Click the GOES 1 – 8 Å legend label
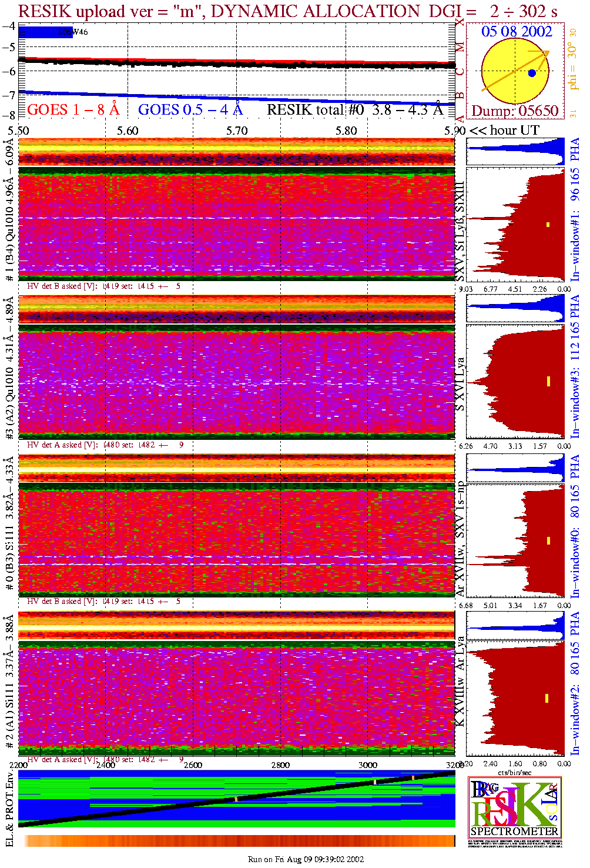Image resolution: width=590 pixels, height=868 pixels. coord(73,110)
